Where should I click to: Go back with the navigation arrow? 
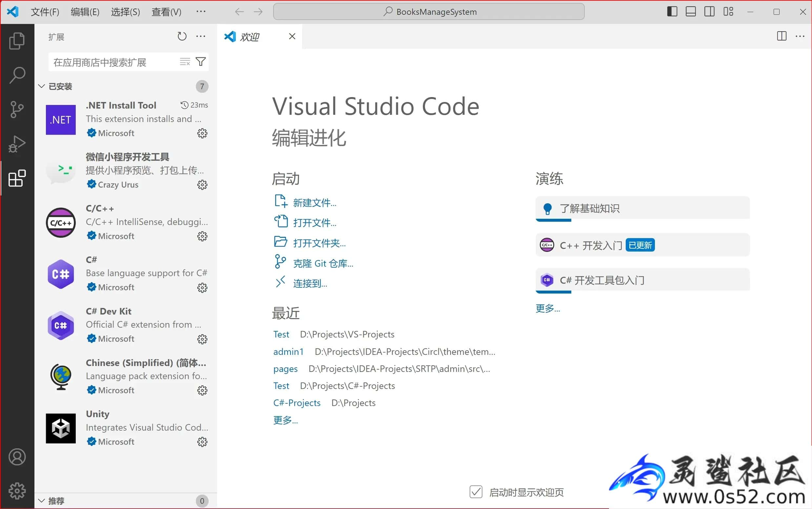click(x=239, y=12)
